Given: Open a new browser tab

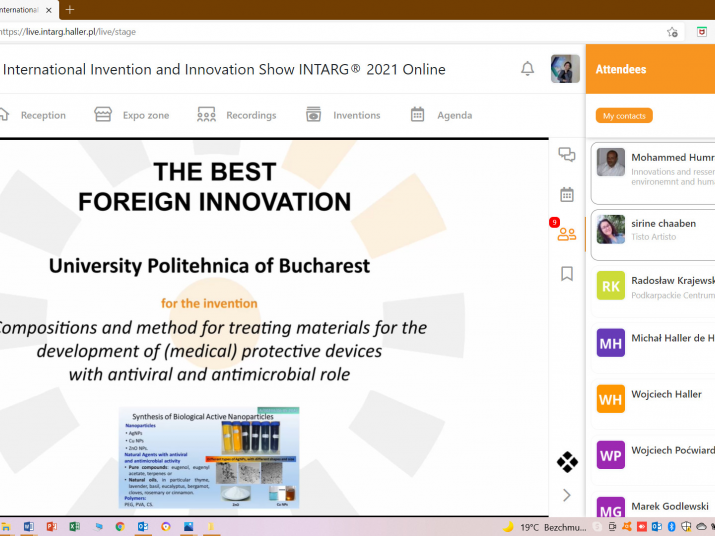Looking at the screenshot, I should 70,9.
